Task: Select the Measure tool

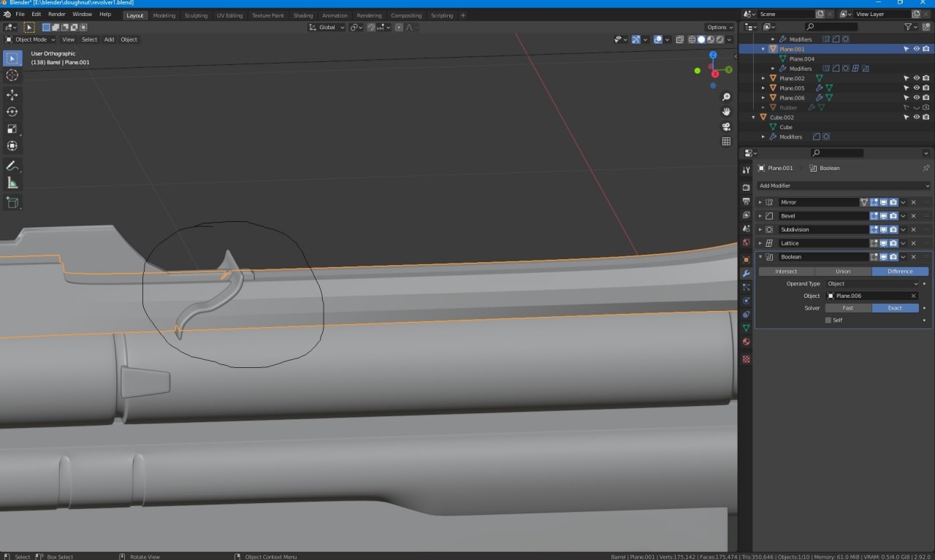Action: tap(12, 183)
